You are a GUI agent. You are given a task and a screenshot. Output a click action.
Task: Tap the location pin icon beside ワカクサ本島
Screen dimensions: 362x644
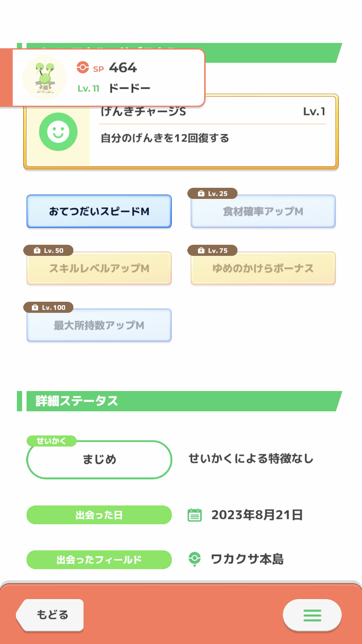pyautogui.click(x=194, y=560)
